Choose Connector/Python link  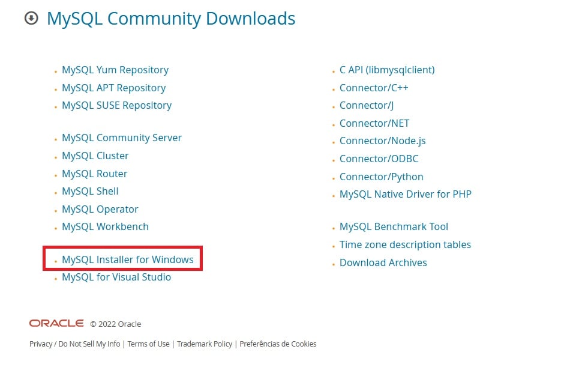(x=382, y=177)
